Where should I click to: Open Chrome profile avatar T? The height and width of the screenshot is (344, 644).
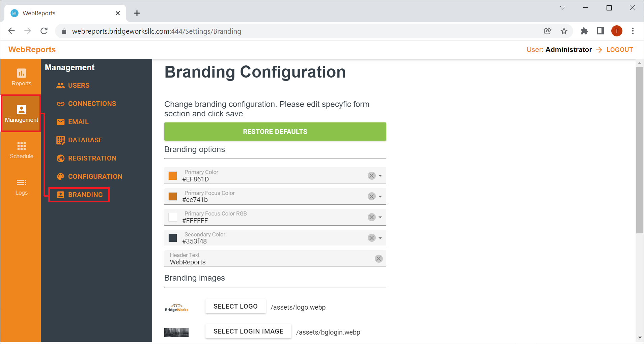coord(617,31)
